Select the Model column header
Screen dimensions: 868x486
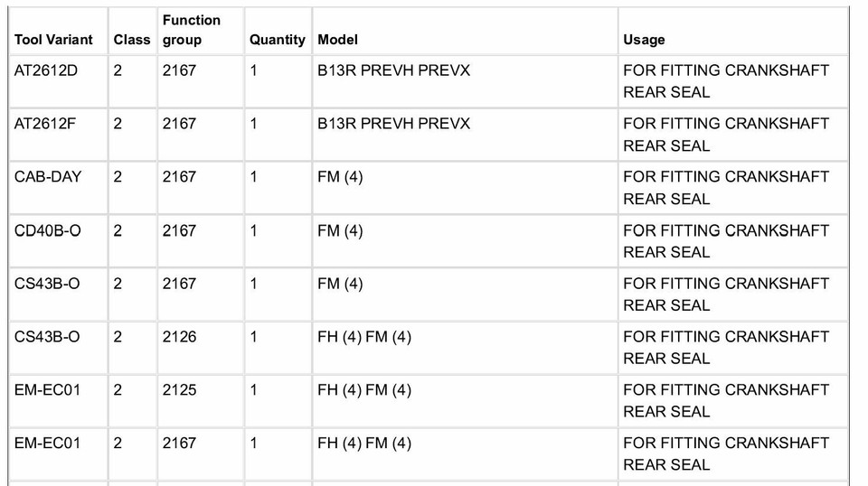click(x=337, y=40)
